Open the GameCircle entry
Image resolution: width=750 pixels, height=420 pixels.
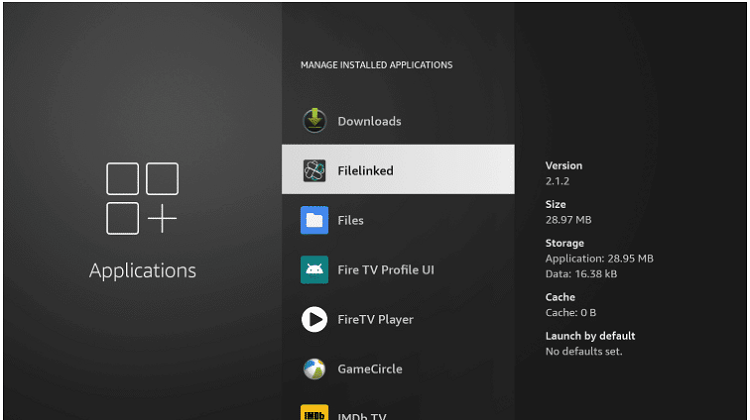tap(398, 369)
